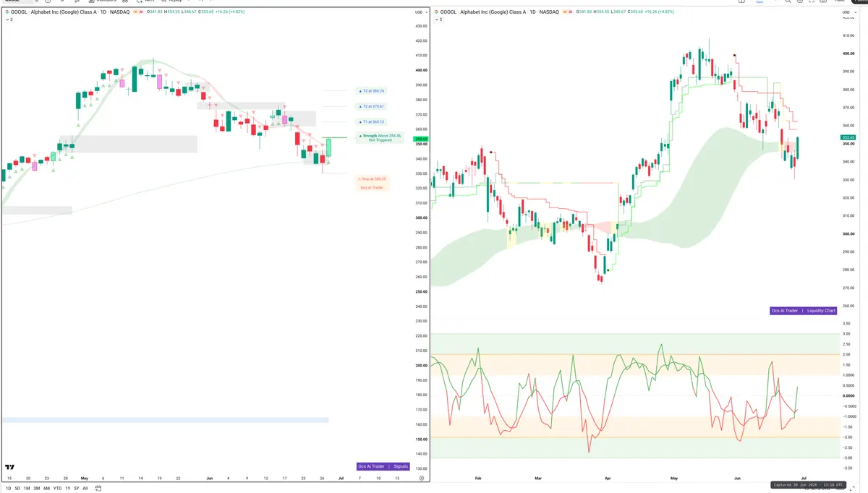The image size is (868, 493).
Task: Open USD currency dropdown on left chart
Action: pyautogui.click(x=420, y=12)
